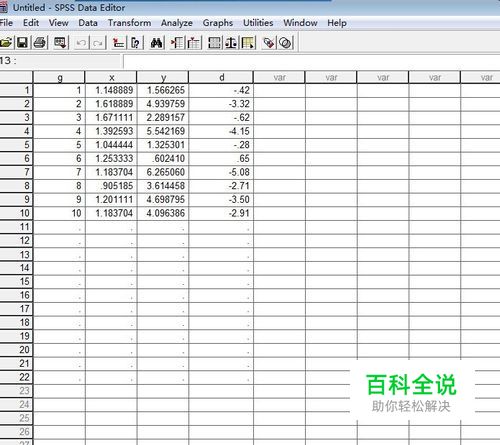The width and height of the screenshot is (500, 445).
Task: Click cell with value .65
Action: click(x=221, y=158)
